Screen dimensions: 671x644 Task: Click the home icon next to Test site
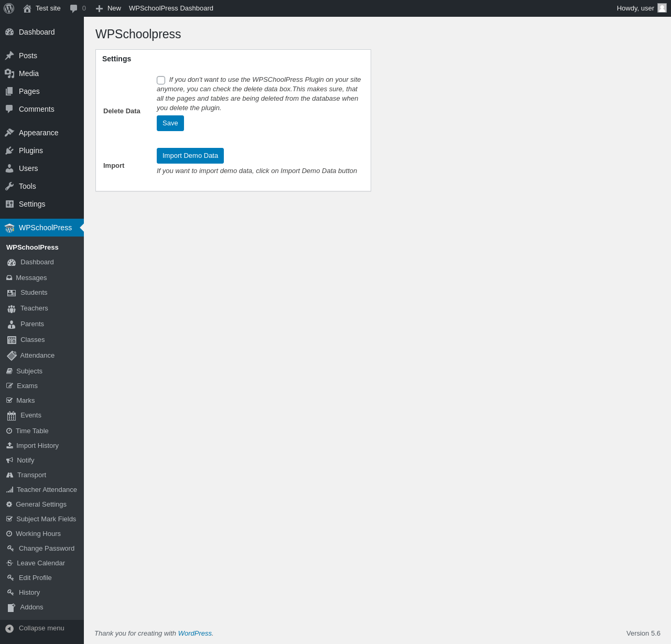[x=27, y=8]
